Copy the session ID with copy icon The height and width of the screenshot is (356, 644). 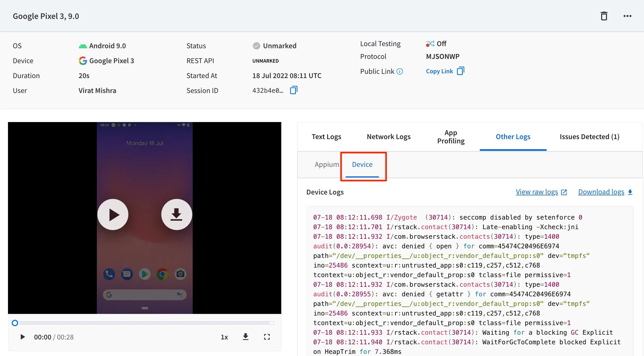[294, 90]
